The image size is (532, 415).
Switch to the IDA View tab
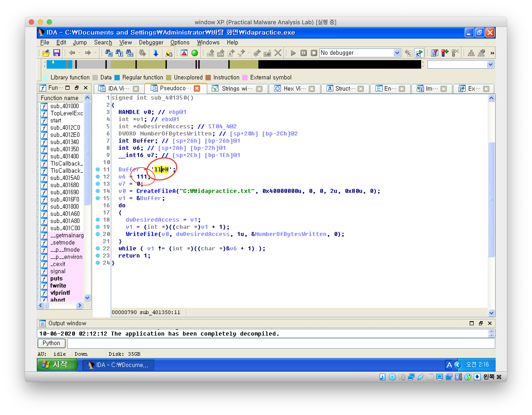[119, 88]
